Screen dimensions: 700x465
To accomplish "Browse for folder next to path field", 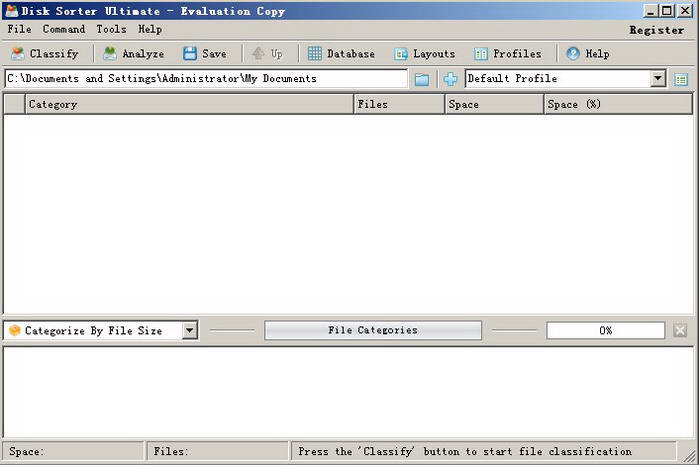I will point(422,79).
